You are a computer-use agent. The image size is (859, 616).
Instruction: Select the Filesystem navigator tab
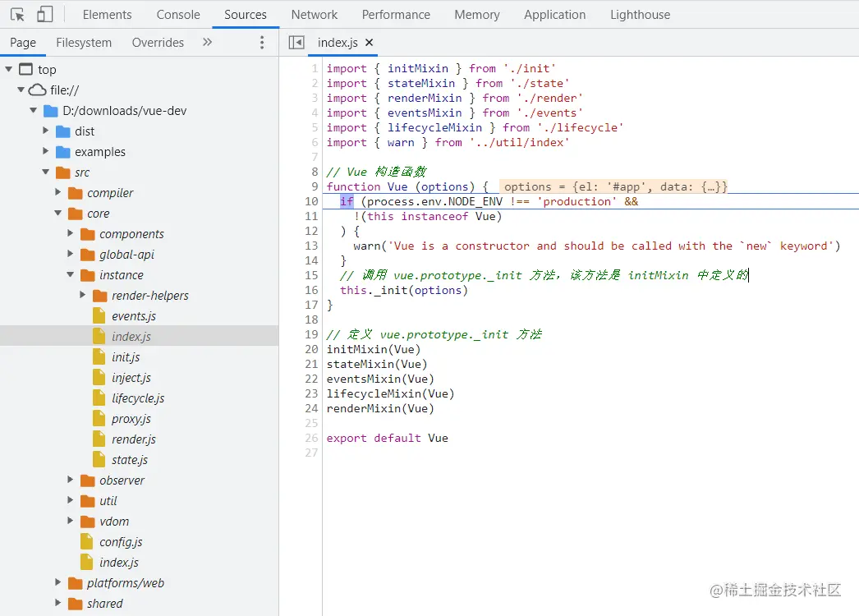tap(84, 43)
